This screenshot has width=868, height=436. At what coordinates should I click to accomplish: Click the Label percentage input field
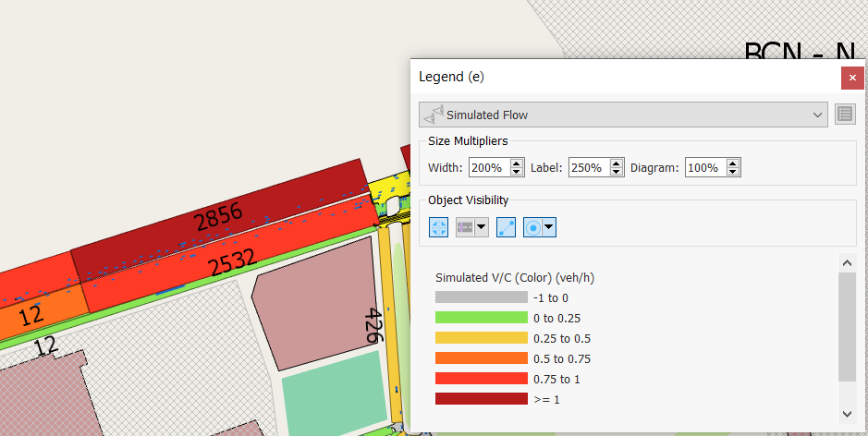588,168
